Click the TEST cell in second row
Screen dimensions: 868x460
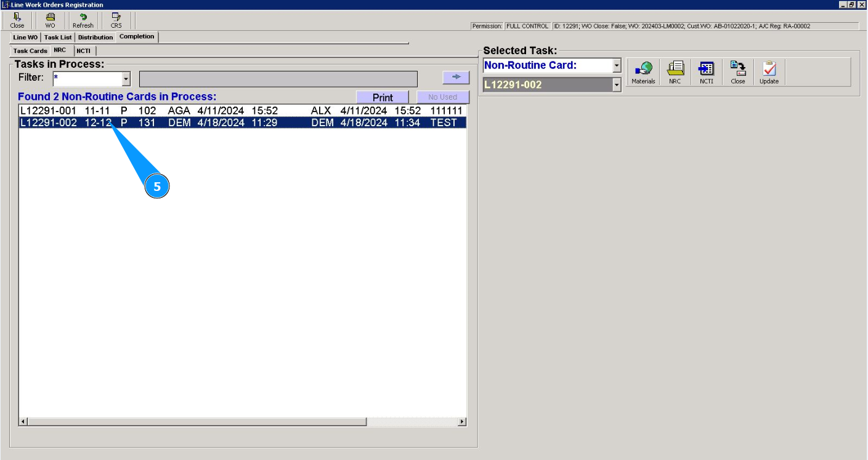(444, 123)
